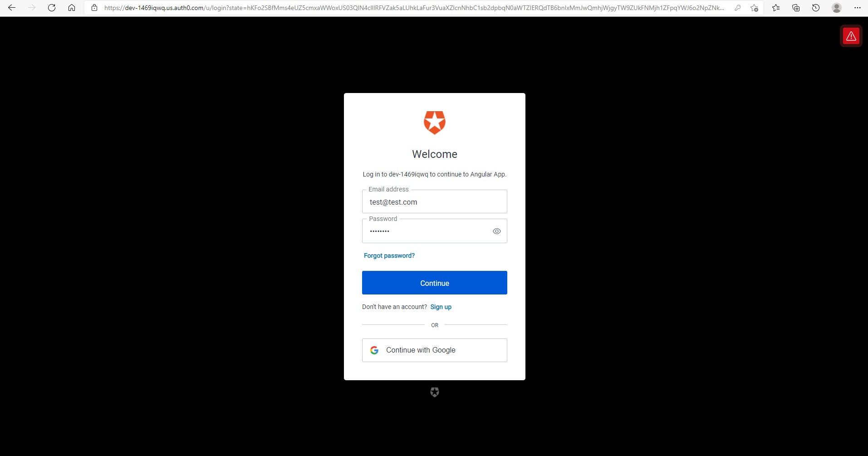This screenshot has height=456, width=868.
Task: Go to the browser home page icon
Action: point(72,8)
